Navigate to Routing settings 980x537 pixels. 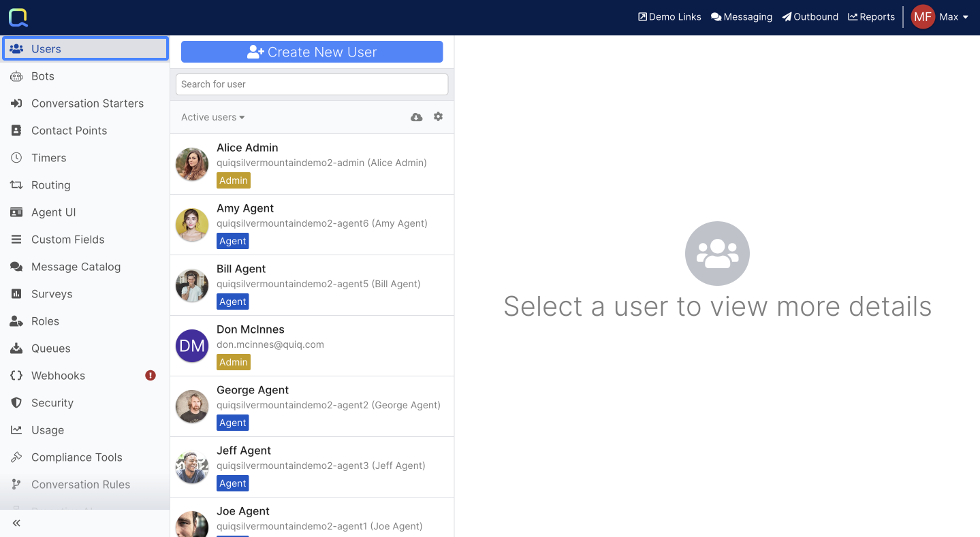[85, 185]
